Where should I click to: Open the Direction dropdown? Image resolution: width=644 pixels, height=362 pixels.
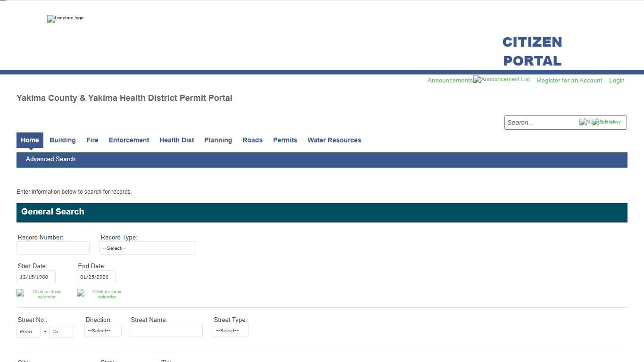click(x=103, y=331)
